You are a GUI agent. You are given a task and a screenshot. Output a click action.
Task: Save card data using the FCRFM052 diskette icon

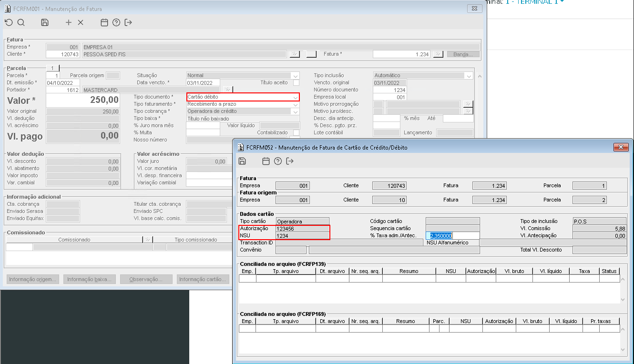click(242, 161)
